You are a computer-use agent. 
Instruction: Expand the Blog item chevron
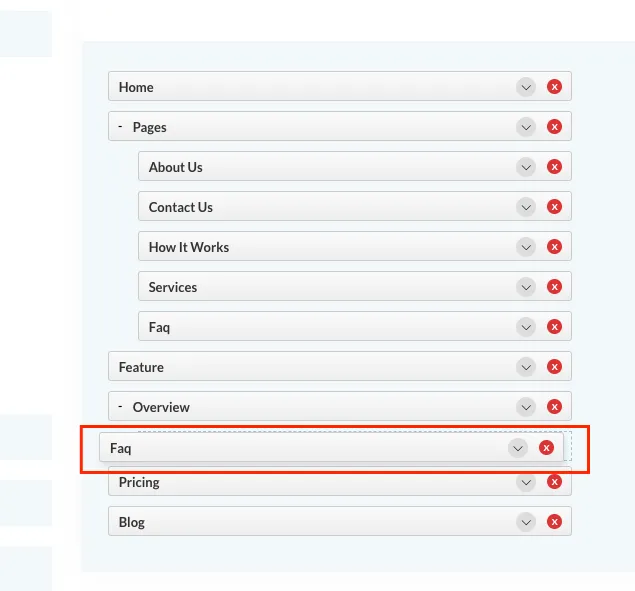[526, 522]
